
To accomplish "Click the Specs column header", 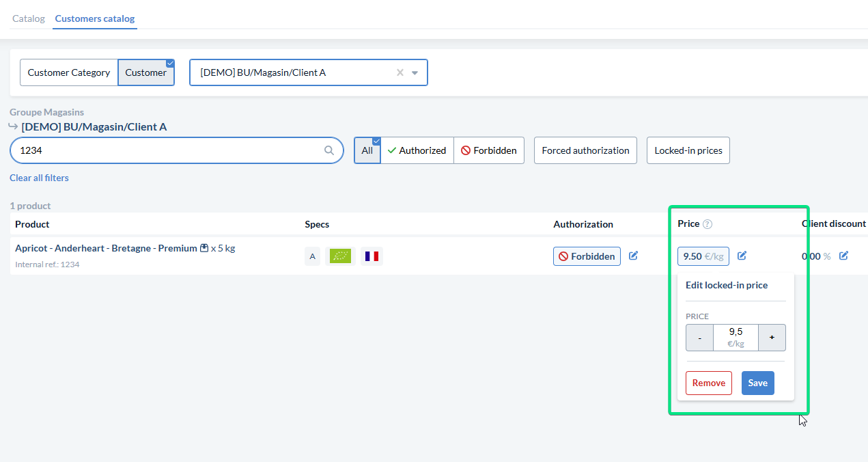I will (317, 224).
